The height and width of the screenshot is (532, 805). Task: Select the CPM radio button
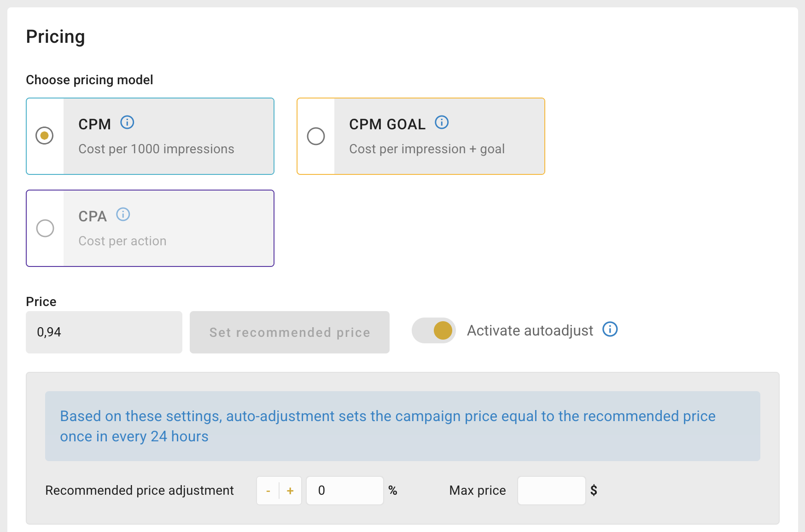coord(45,136)
